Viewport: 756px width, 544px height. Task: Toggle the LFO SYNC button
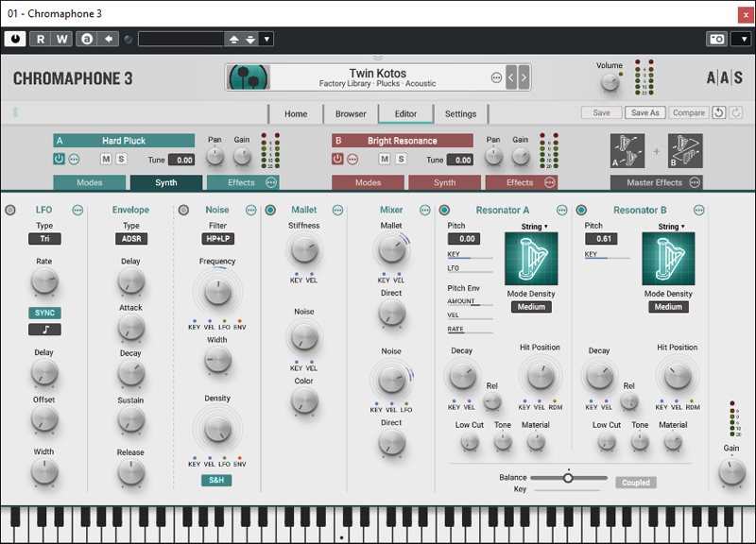(43, 313)
